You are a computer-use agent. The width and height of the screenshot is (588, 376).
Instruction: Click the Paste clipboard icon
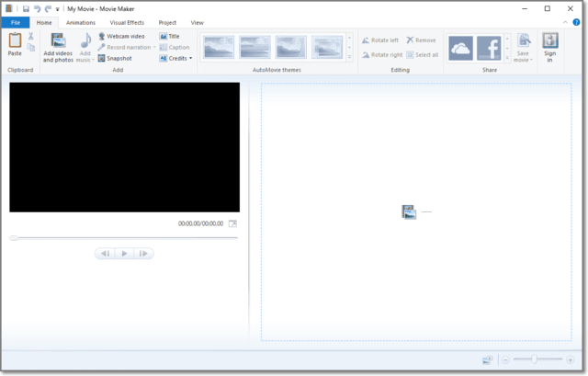(15, 40)
